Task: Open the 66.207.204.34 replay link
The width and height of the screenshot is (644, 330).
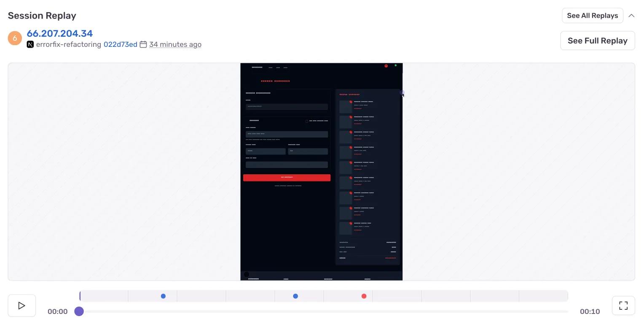Action: (59, 33)
